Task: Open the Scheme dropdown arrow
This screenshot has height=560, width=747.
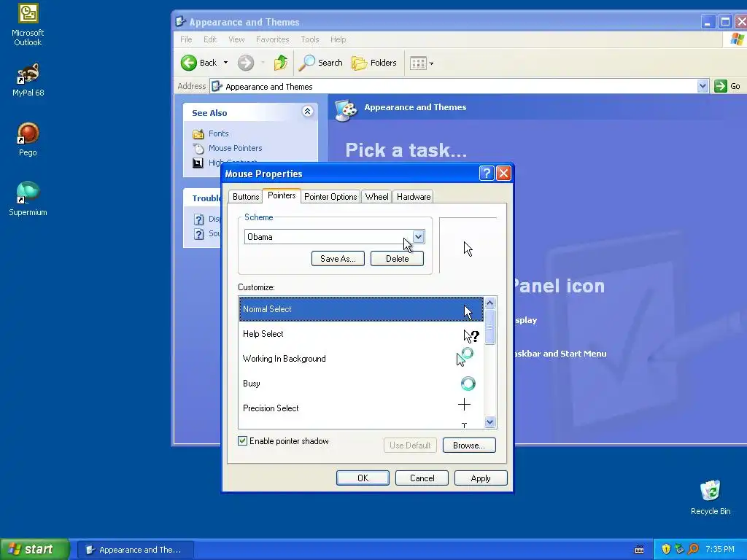Action: [x=418, y=237]
